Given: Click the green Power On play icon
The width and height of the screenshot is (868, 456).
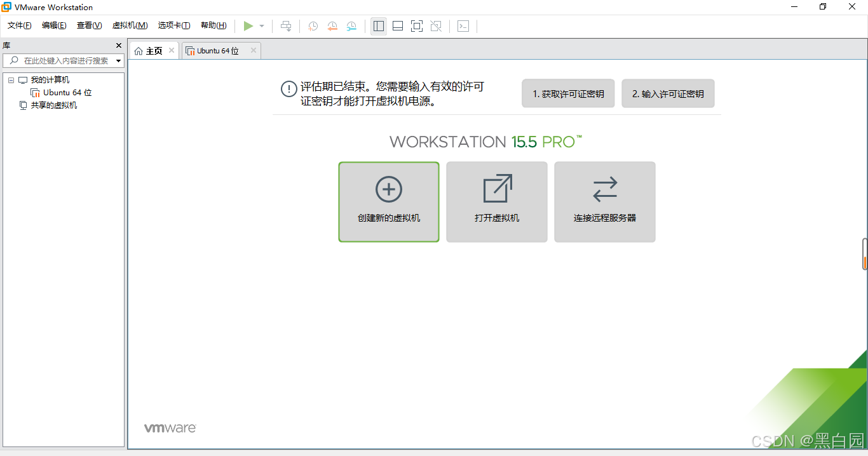Looking at the screenshot, I should 248,26.
